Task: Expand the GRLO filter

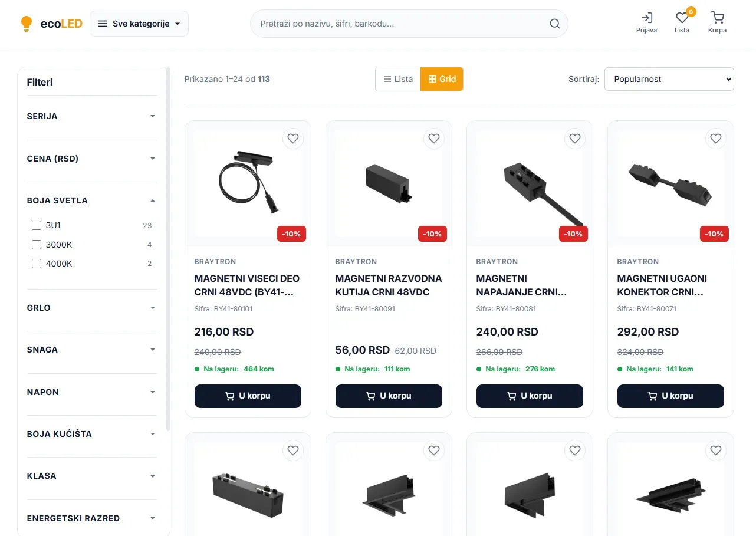Action: [x=92, y=308]
